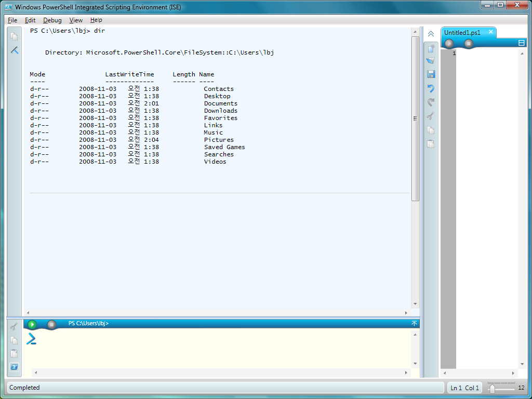Click the font size value 12
This screenshot has width=532, height=399.
(x=522, y=388)
